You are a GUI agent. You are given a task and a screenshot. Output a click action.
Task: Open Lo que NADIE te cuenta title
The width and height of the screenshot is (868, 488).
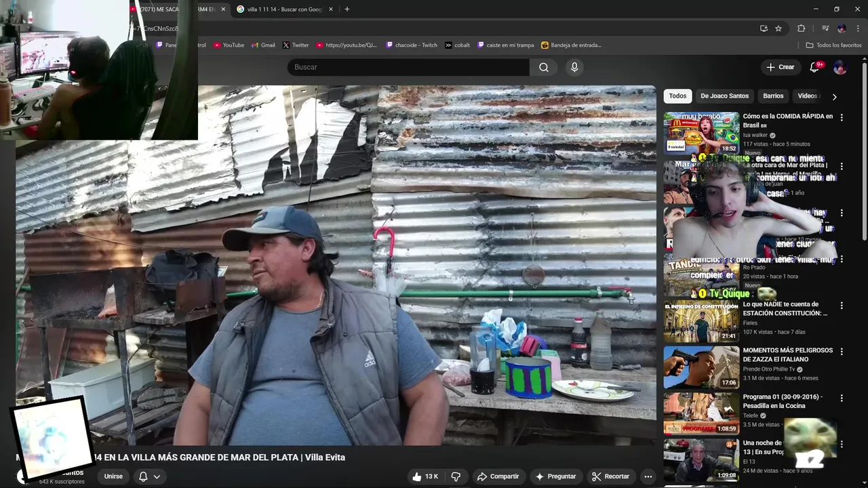point(785,309)
